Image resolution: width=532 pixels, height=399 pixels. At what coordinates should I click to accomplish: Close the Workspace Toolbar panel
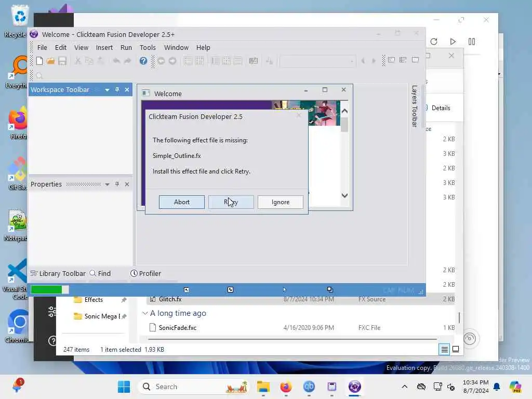pos(127,89)
